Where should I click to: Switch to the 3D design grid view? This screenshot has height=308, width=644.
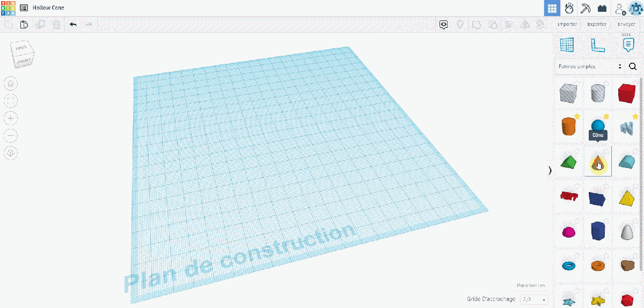[x=552, y=8]
